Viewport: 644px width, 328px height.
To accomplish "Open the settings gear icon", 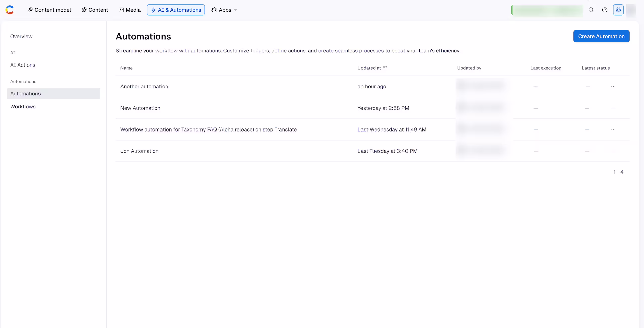I will coord(618,10).
